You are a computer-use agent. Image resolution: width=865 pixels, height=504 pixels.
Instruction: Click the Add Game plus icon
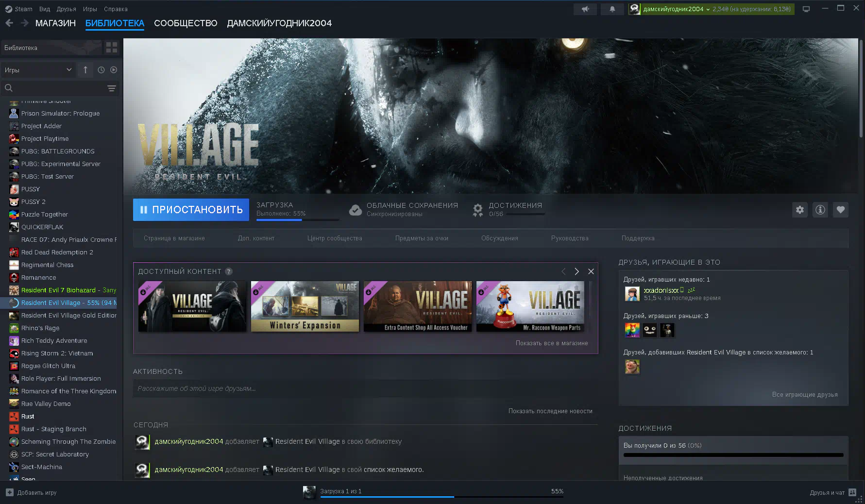tap(10, 492)
